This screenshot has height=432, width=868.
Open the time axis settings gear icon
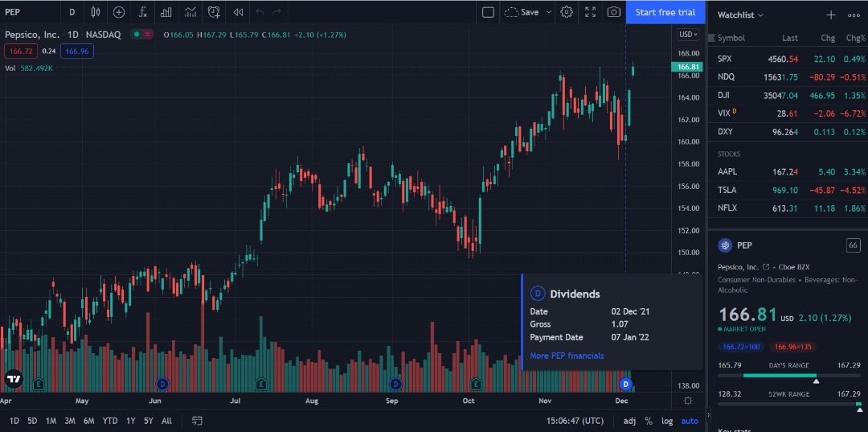click(687, 401)
